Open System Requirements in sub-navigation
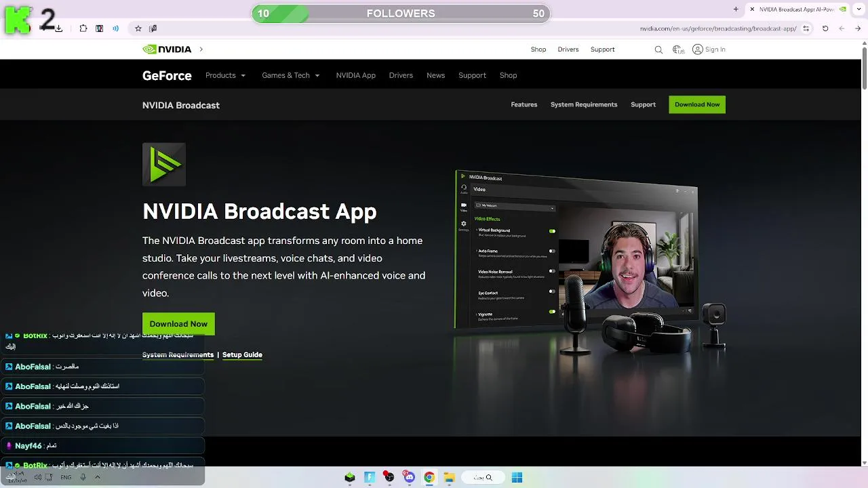Image resolution: width=868 pixels, height=488 pixels. 584,104
